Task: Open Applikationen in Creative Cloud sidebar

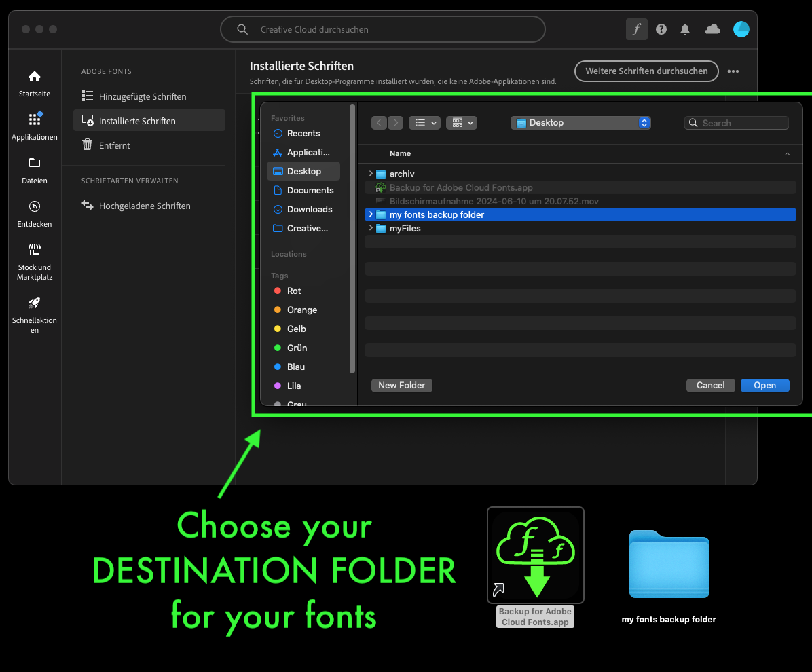Action: 34,127
